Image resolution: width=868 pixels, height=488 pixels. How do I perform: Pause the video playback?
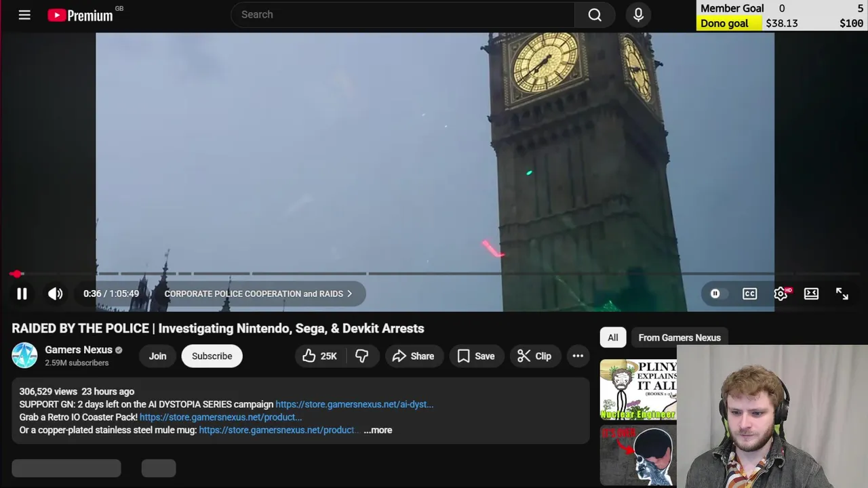(x=22, y=293)
